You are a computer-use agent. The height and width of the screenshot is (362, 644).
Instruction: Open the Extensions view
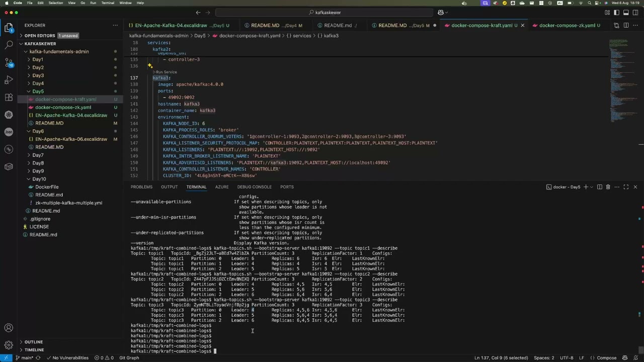click(x=9, y=97)
